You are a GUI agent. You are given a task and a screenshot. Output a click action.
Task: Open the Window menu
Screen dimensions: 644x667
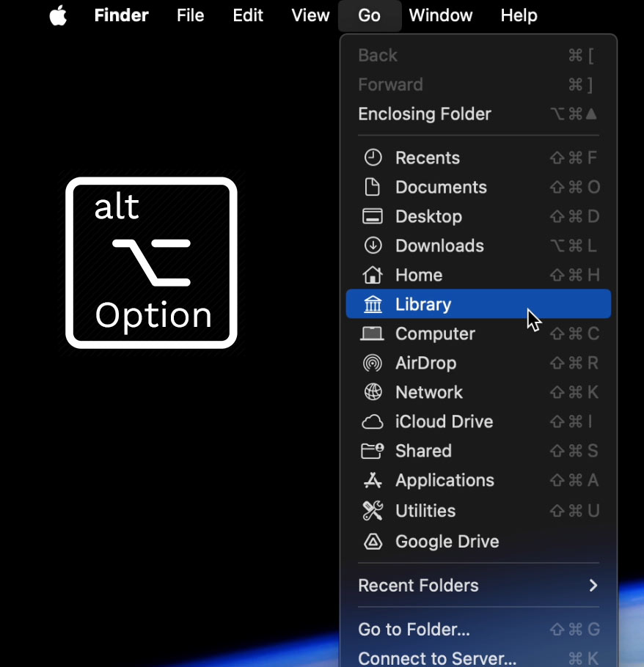(440, 15)
